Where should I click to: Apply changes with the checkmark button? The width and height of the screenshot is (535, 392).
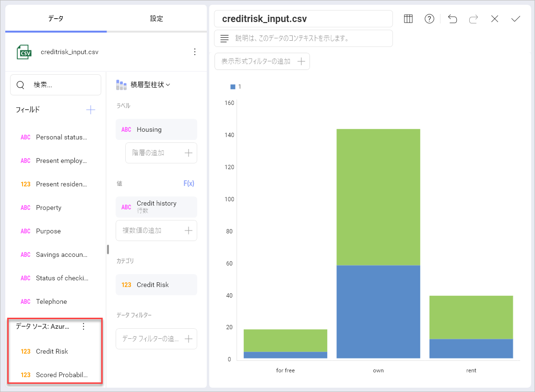[x=516, y=19]
